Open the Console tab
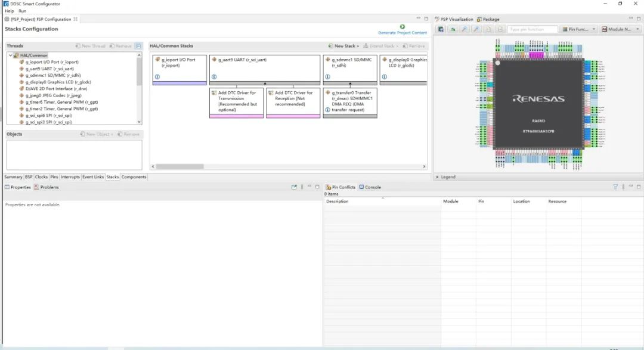This screenshot has height=350, width=644. (370, 187)
